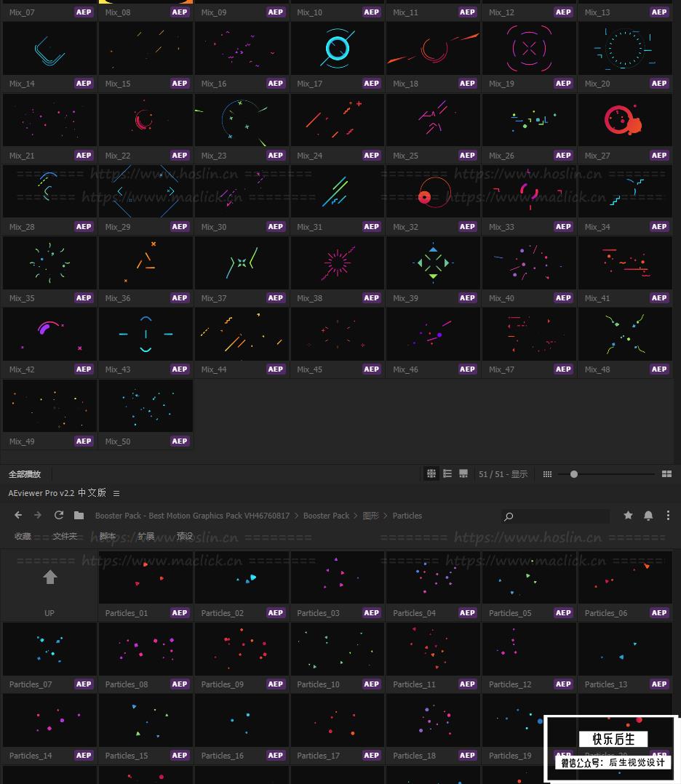681x784 pixels.
Task: Click the AEP badge on Mix_14
Action: coord(84,84)
